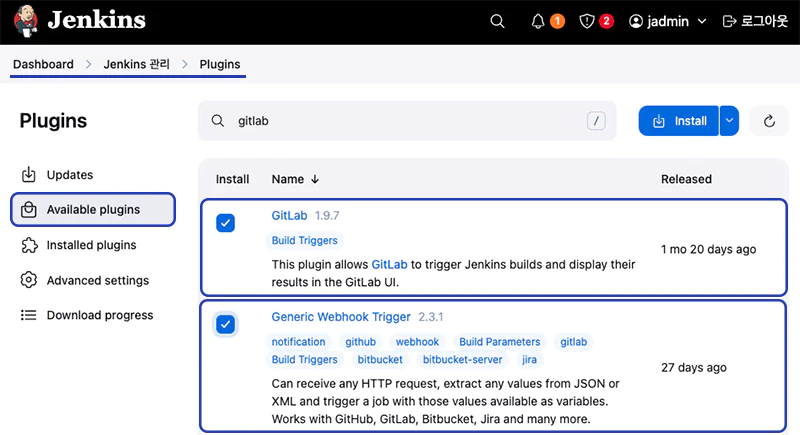Viewport: 800px width, 435px height.
Task: Click the Advanced settings gear icon
Action: tap(29, 280)
